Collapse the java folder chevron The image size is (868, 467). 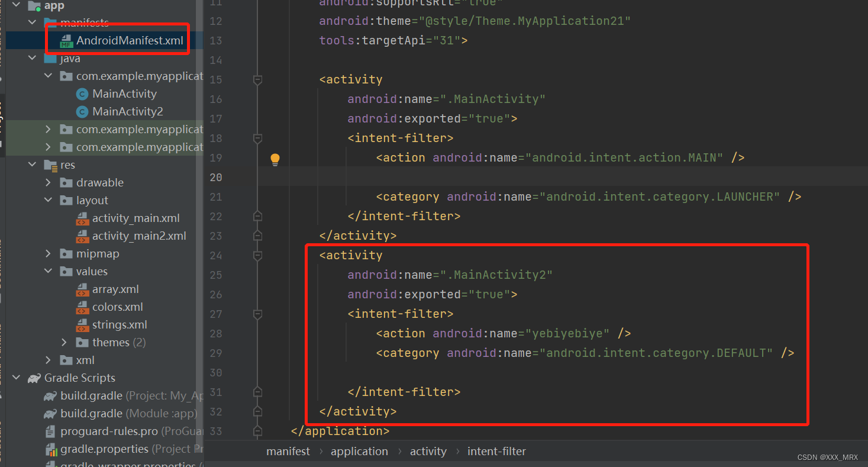(32, 58)
